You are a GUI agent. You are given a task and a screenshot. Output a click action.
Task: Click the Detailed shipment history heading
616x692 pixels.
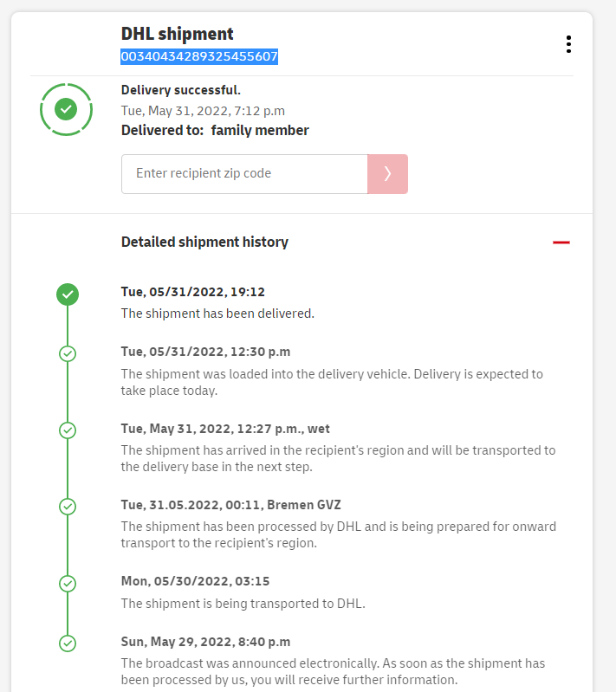(x=204, y=243)
